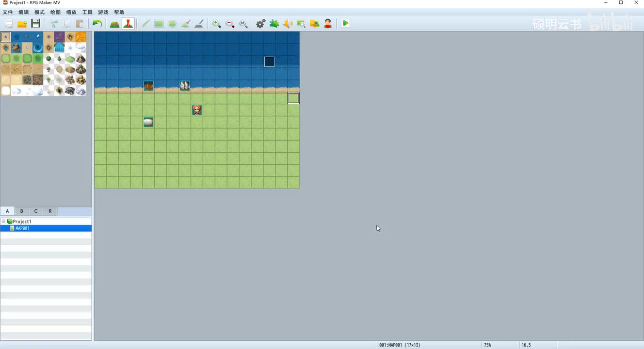
Task: Open the 模式 menu
Action: 39,12
